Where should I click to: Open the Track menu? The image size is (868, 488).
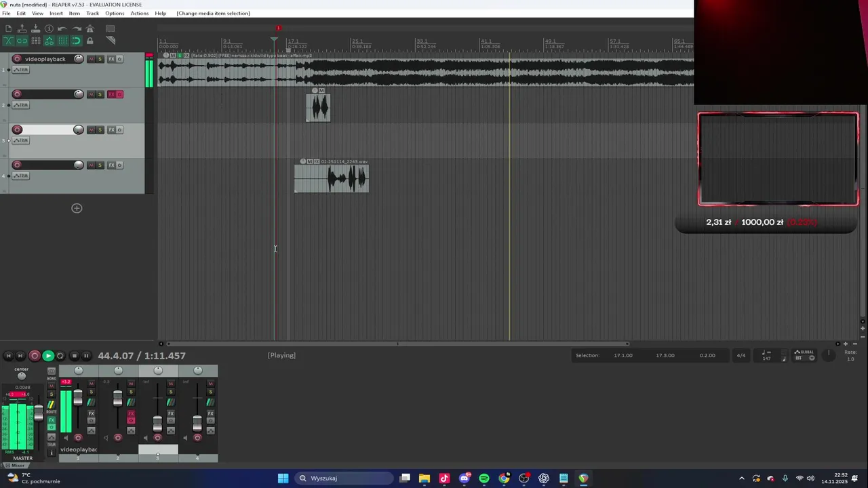coord(93,14)
